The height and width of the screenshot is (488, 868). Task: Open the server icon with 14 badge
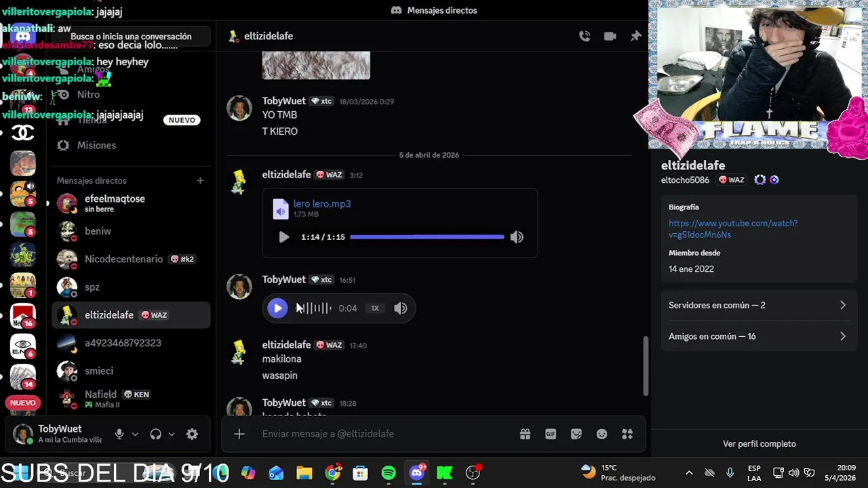(23, 377)
